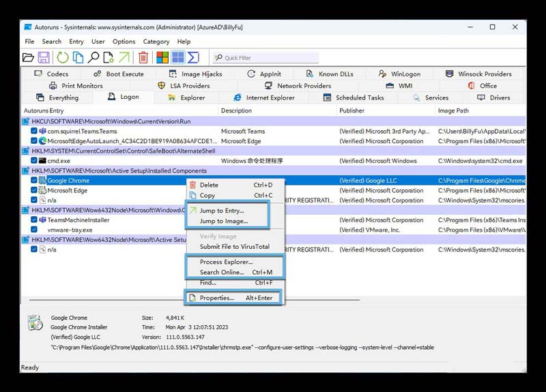Click the Save floppy disk icon
546x392 pixels.
pos(44,57)
